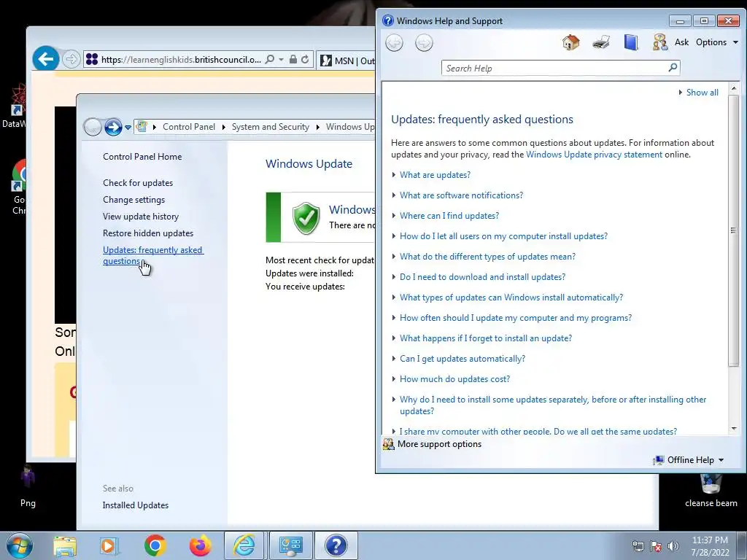The height and width of the screenshot is (560, 747).
Task: Expand 'How much do updates cost?'
Action: 454,379
